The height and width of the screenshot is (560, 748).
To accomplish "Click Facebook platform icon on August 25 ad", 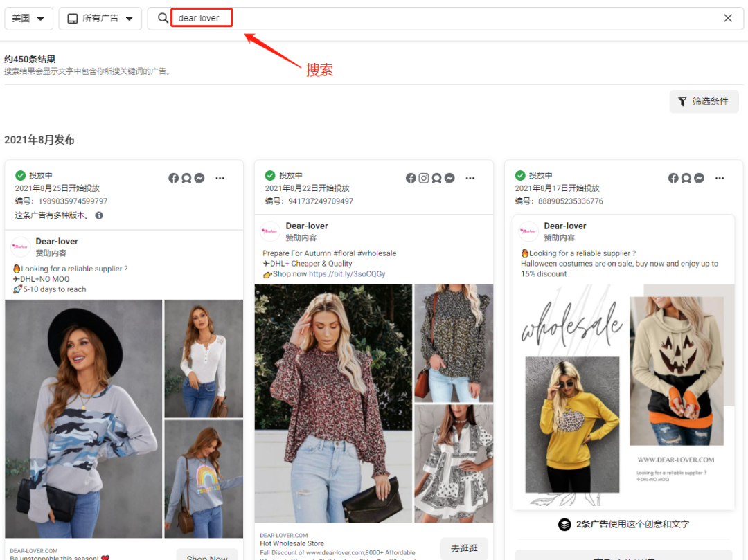I will [x=174, y=179].
